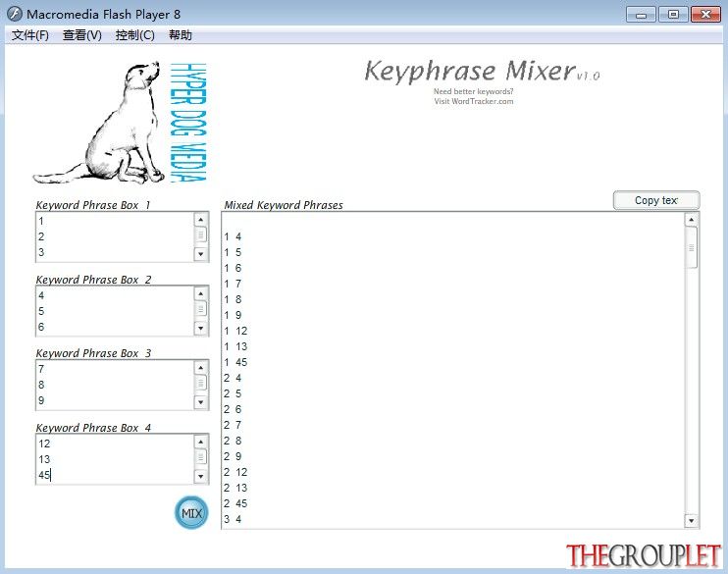The image size is (728, 574).
Task: Minimize the Flash Player window
Action: (641, 15)
